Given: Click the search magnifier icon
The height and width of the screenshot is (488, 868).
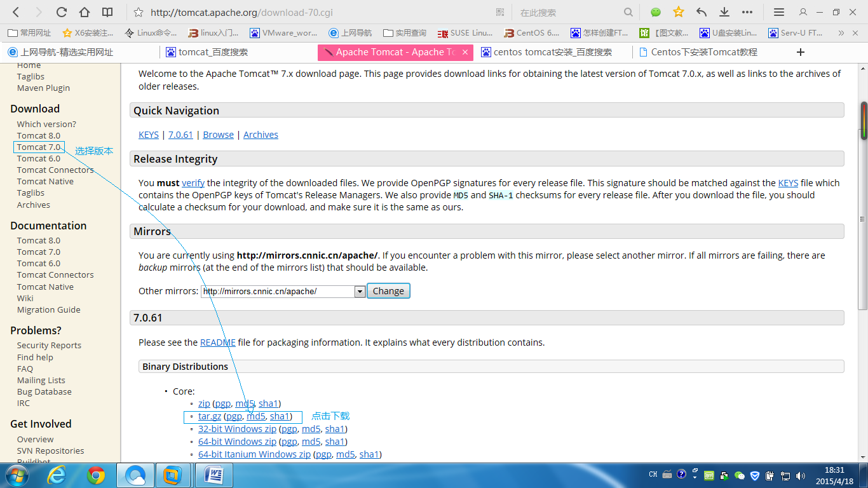Looking at the screenshot, I should point(628,12).
